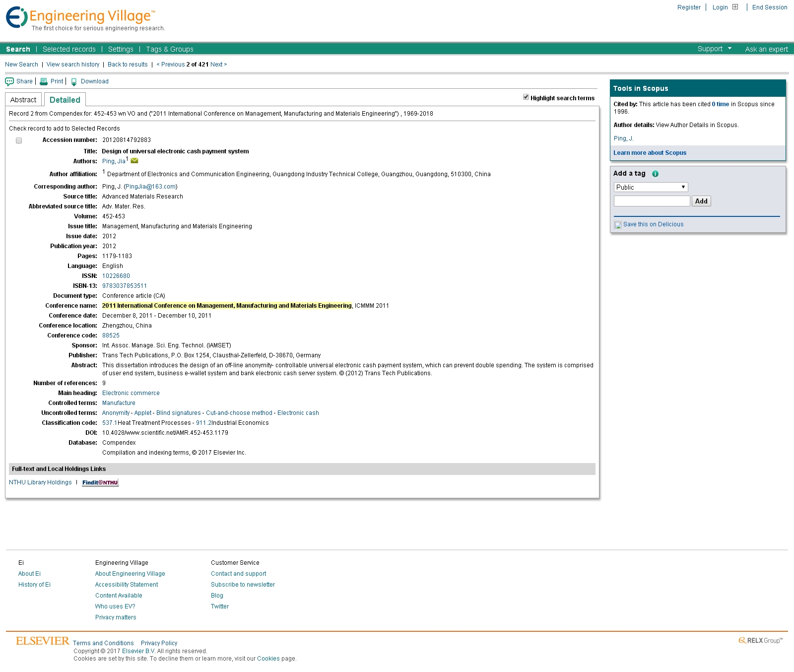The height and width of the screenshot is (672, 794).
Task: Click Subscribe to newsletter link
Action: (x=243, y=585)
